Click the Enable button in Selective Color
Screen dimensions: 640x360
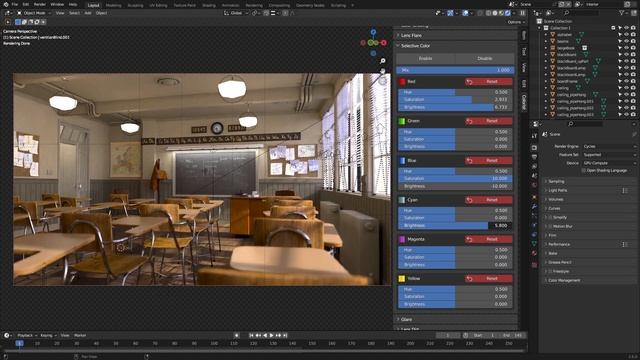point(425,58)
